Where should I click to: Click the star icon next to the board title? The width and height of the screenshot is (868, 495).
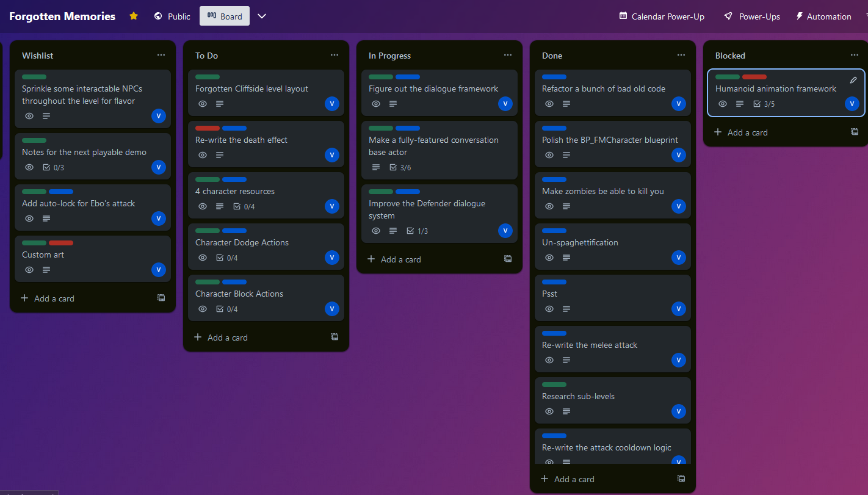(134, 16)
